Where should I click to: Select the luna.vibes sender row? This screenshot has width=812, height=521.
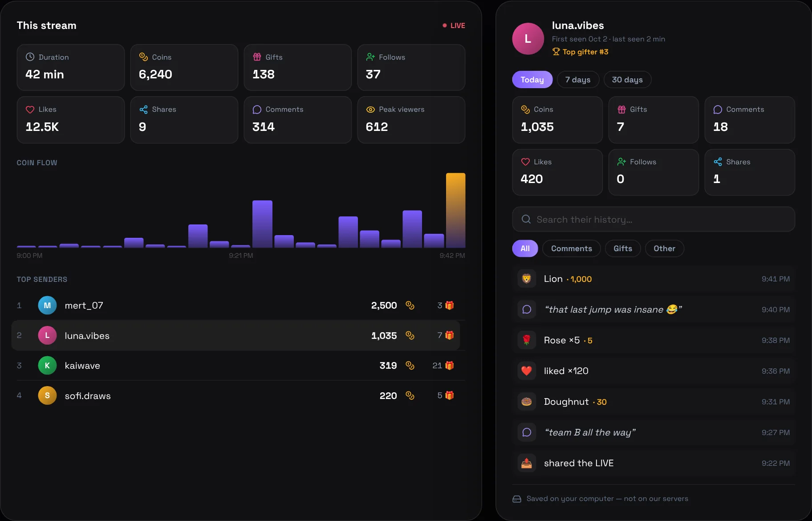point(236,335)
